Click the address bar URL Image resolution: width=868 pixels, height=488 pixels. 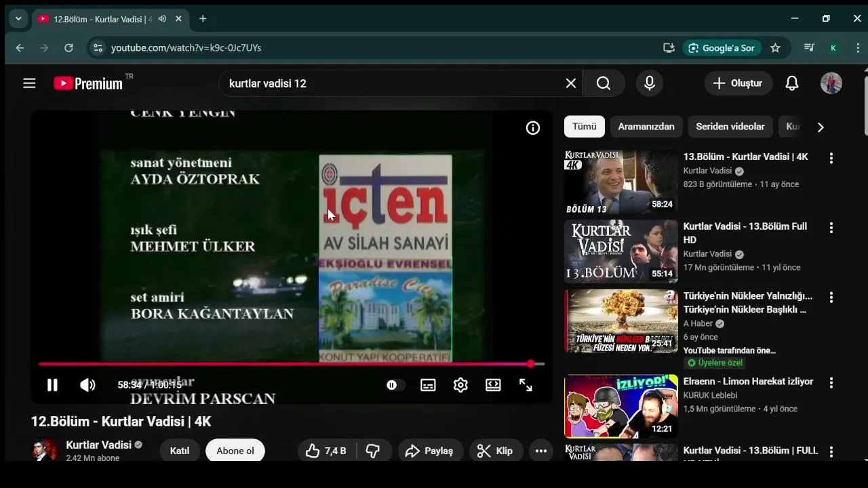[x=186, y=47]
